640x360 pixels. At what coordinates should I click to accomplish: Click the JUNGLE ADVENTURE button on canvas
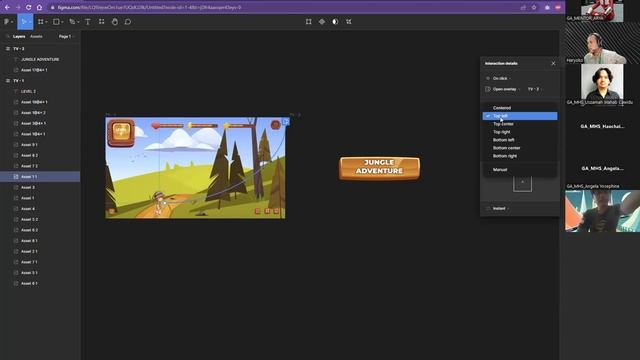click(379, 168)
